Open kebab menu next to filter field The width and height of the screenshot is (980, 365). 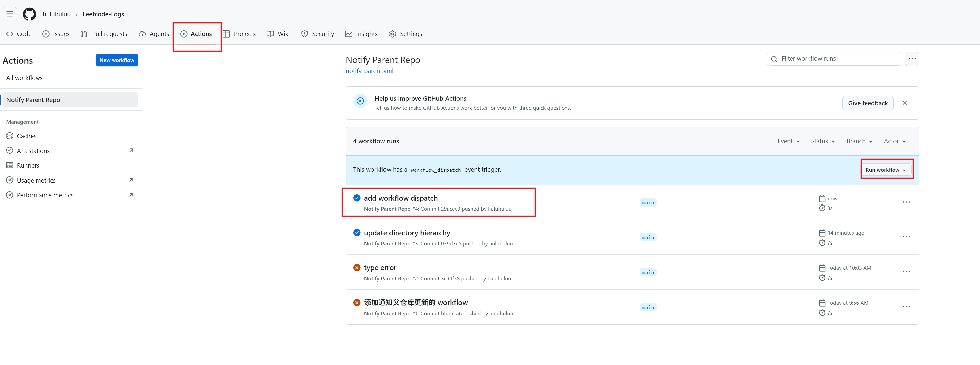pos(912,58)
